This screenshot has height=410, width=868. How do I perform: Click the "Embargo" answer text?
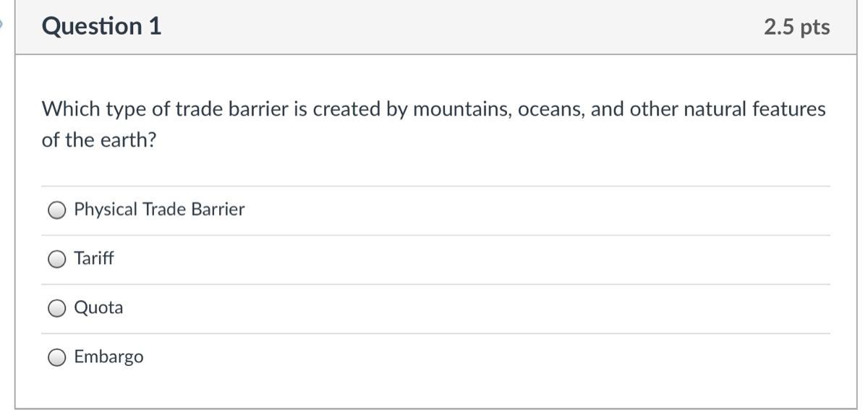(109, 357)
